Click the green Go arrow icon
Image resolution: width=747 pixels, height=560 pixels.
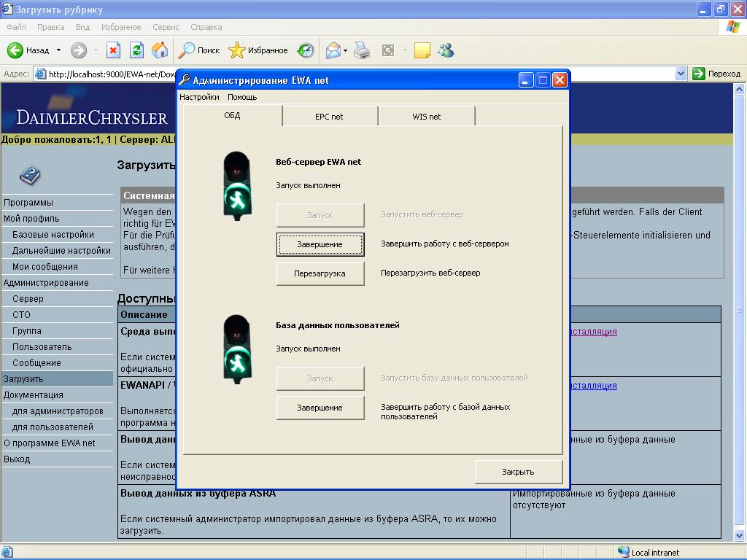click(698, 74)
